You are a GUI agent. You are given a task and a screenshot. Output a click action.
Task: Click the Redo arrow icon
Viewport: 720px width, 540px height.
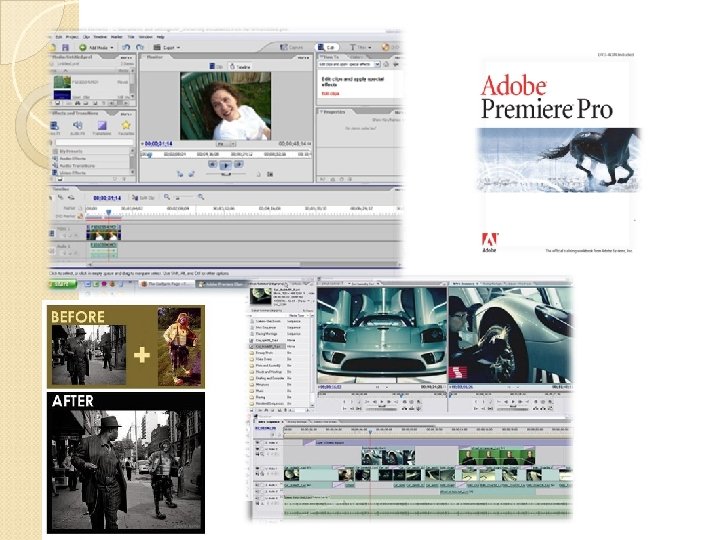[x=141, y=47]
